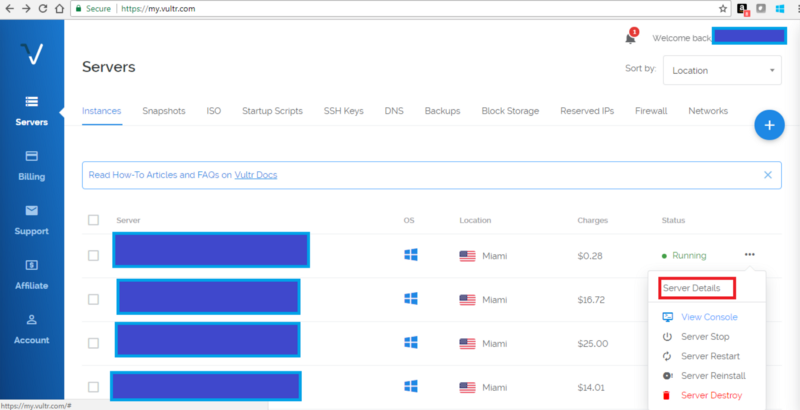The width and height of the screenshot is (800, 410).
Task: Switch to the Snapshots tab
Action: click(164, 111)
